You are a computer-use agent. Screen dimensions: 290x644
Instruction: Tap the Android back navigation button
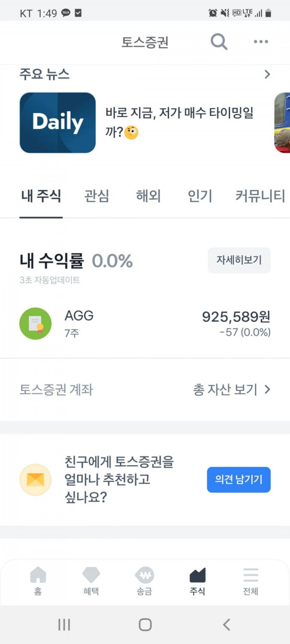226,624
